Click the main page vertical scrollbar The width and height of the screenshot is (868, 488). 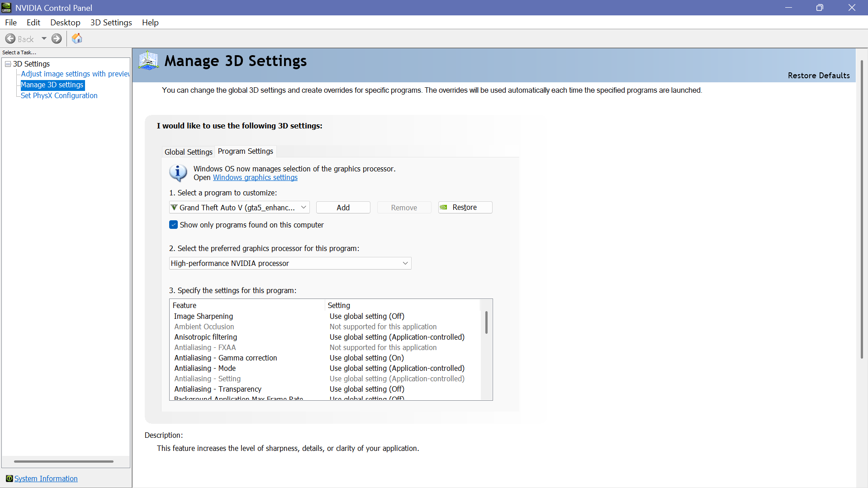[x=861, y=209]
